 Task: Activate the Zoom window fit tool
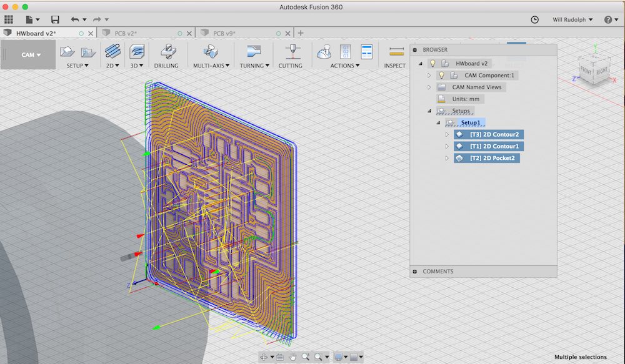tap(318, 357)
